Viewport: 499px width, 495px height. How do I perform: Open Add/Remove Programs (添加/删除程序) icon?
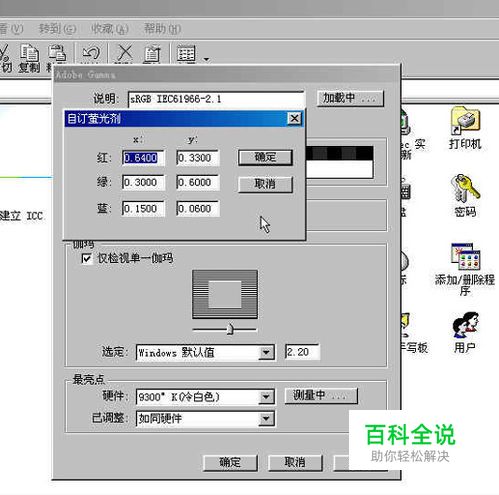[465, 269]
